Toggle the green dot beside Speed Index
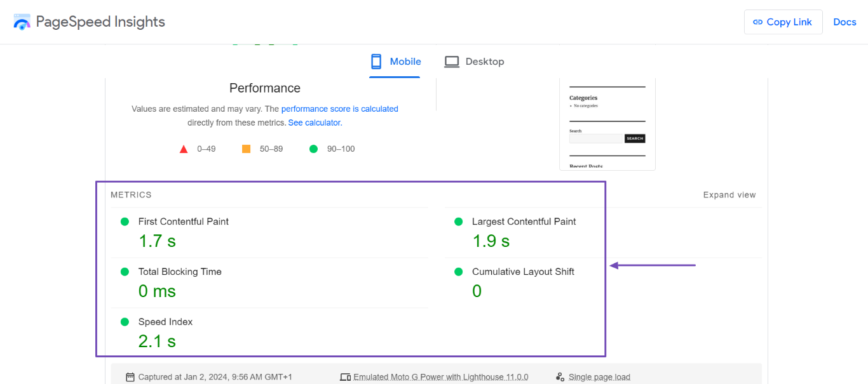Screen dimensions: 868x384 (x=125, y=321)
